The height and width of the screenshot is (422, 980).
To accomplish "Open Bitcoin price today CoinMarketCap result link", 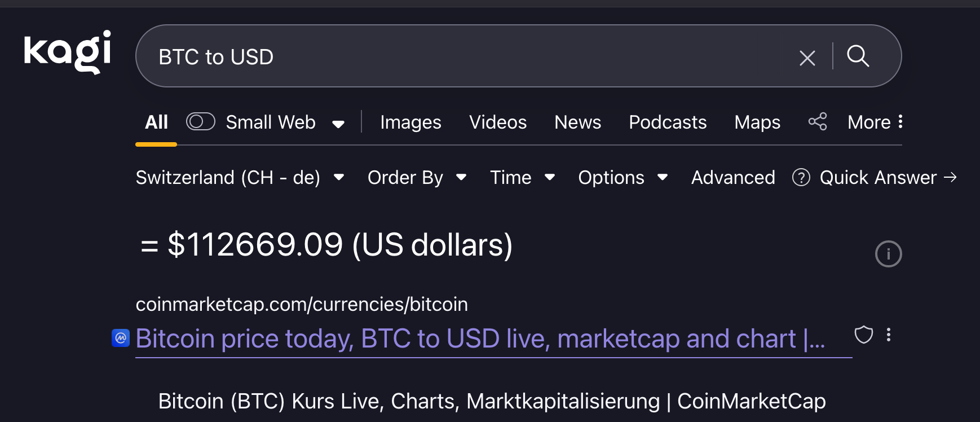I will [479, 339].
